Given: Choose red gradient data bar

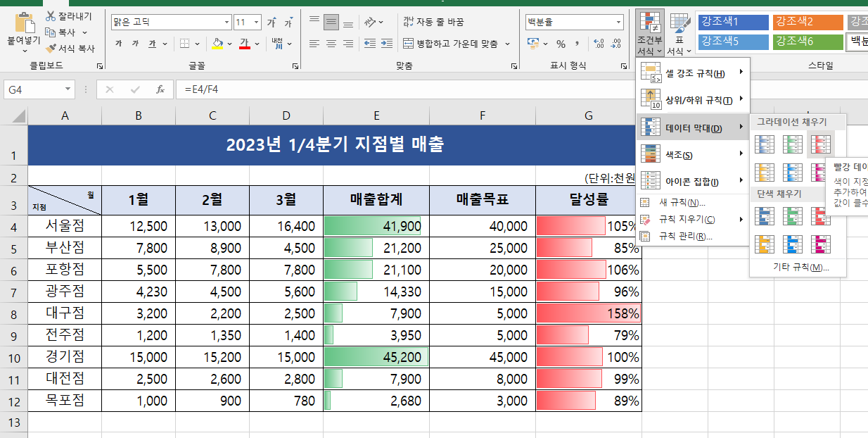Looking at the screenshot, I should [821, 144].
